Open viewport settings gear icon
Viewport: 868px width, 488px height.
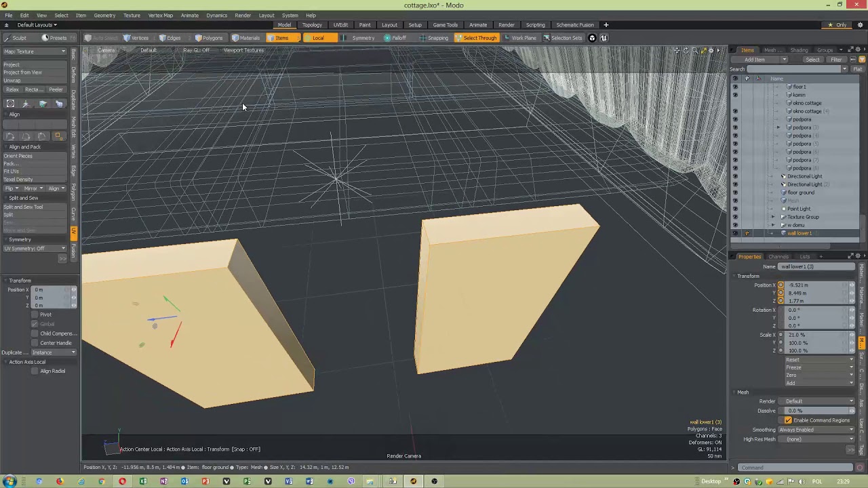[711, 51]
